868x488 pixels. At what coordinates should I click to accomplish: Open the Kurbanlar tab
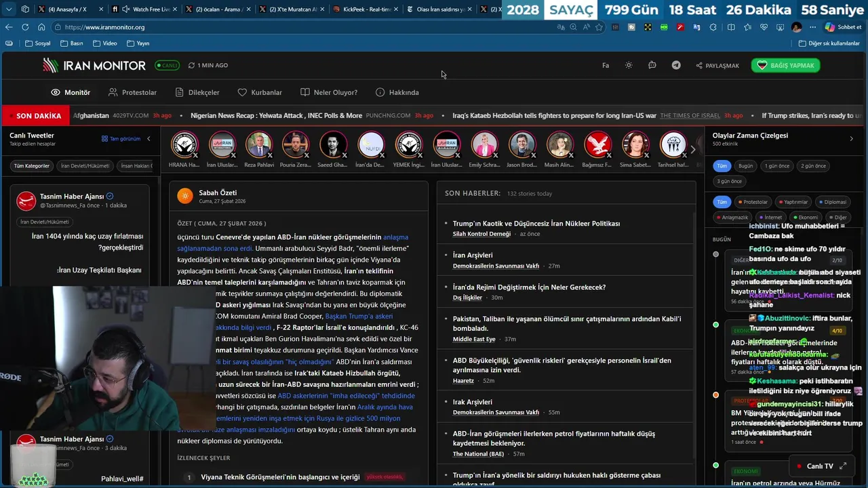[x=260, y=92]
